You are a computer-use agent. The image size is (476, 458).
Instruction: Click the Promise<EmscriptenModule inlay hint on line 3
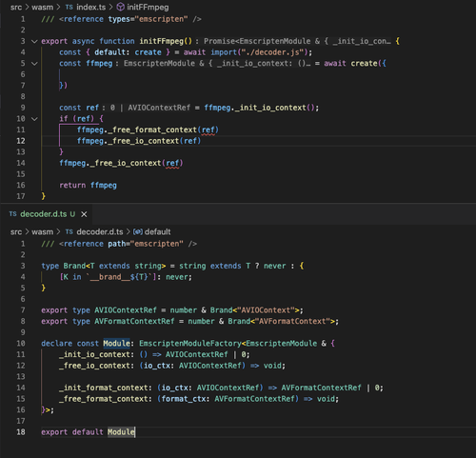(x=297, y=41)
